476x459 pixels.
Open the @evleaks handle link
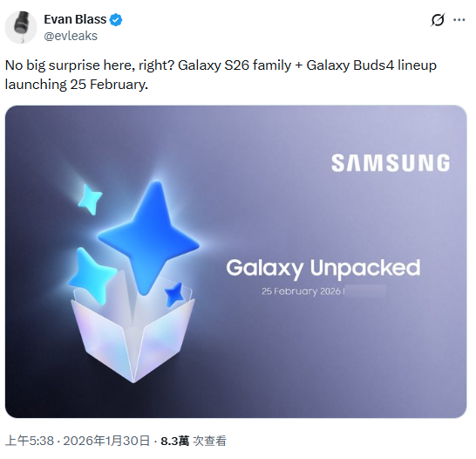(71, 36)
